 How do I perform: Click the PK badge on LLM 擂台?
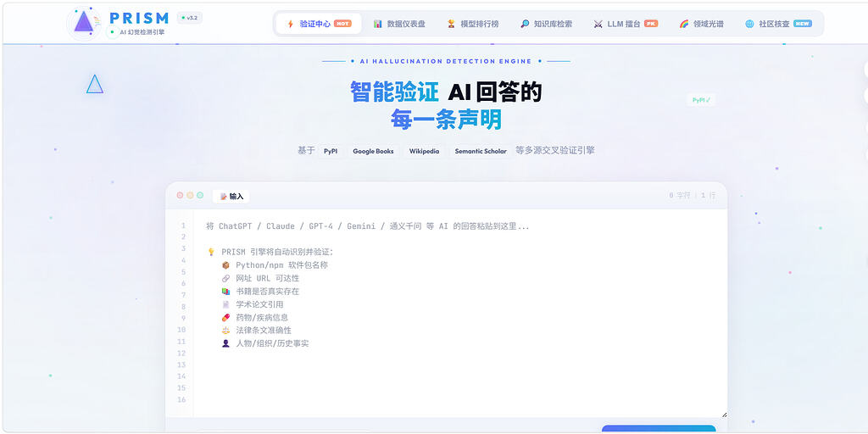(x=651, y=24)
